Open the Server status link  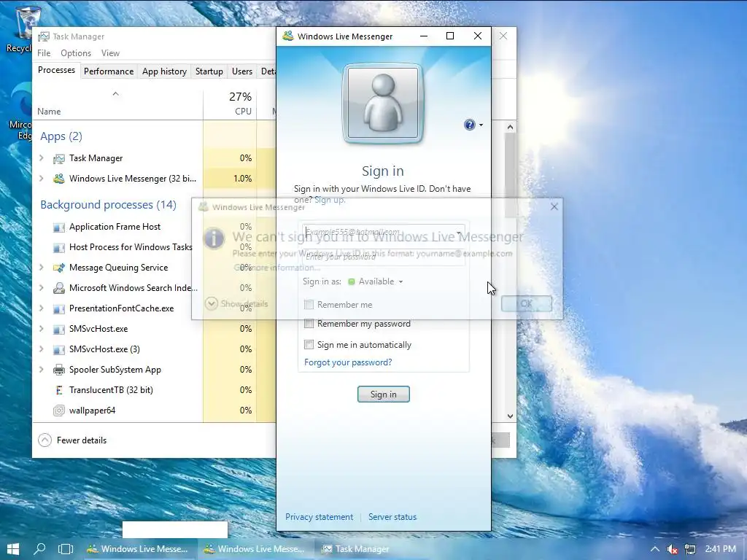(x=392, y=517)
